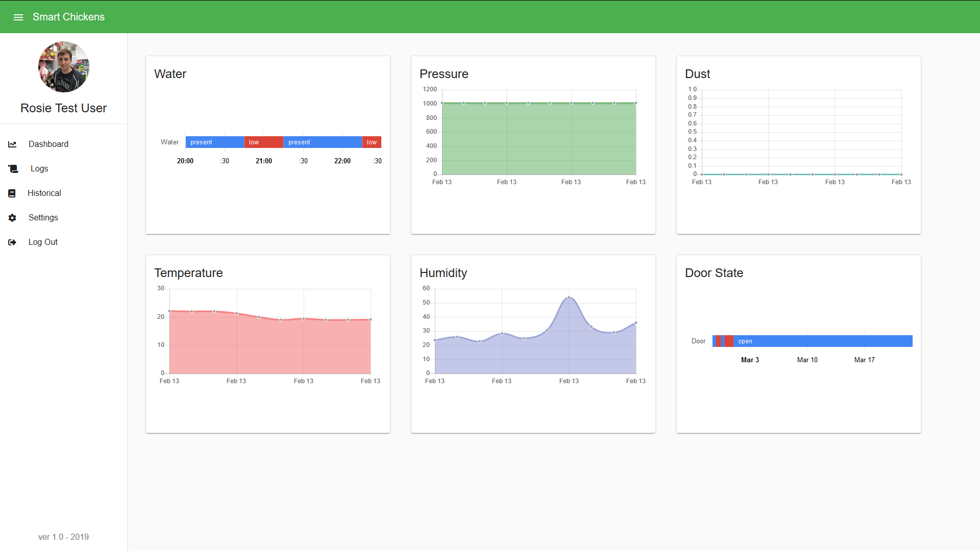Click the Log Out navigation icon
Viewport: 980px width, 551px height.
[x=12, y=241]
